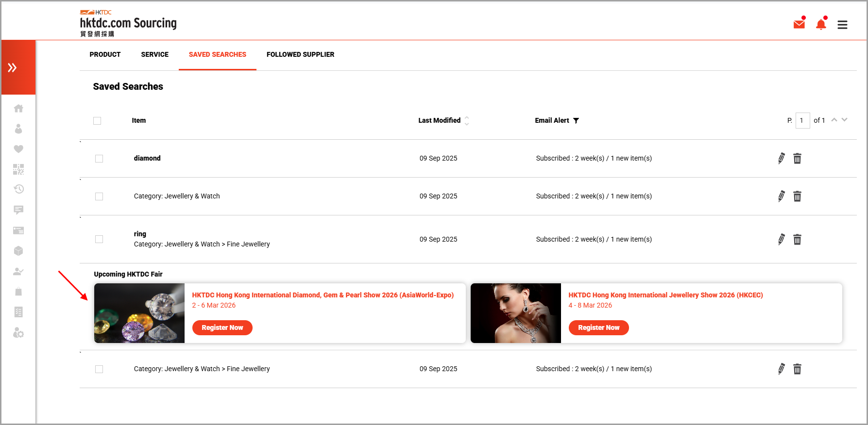Select the last Fine Jewellery row checkbox
The width and height of the screenshot is (868, 425).
[99, 369]
